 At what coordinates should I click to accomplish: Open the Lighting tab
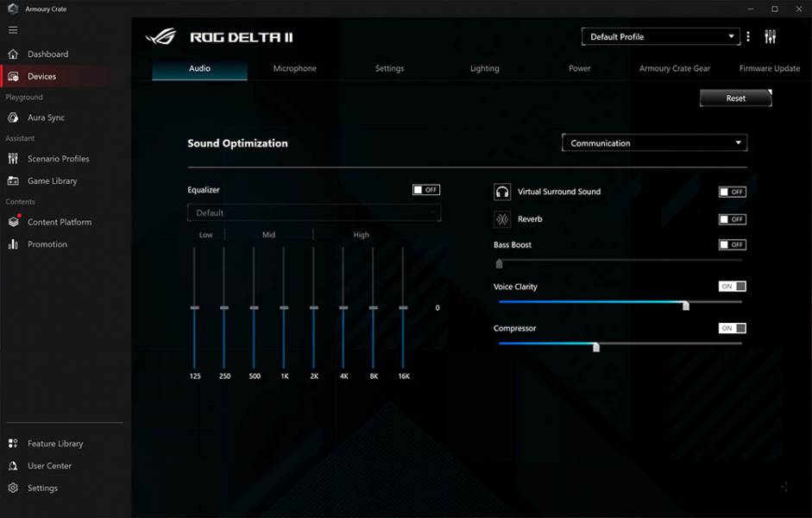[485, 68]
